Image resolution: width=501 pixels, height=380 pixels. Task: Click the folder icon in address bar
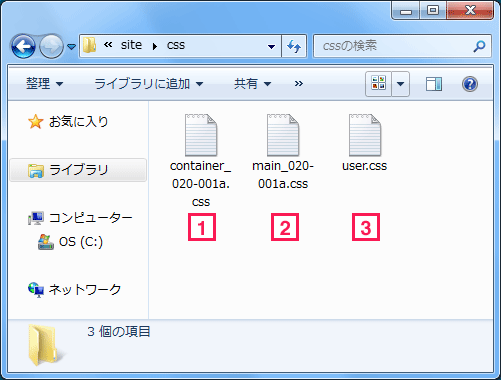click(x=89, y=45)
